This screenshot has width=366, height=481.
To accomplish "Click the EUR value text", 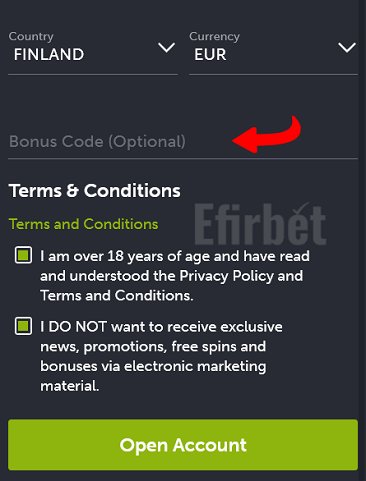I will point(210,55).
